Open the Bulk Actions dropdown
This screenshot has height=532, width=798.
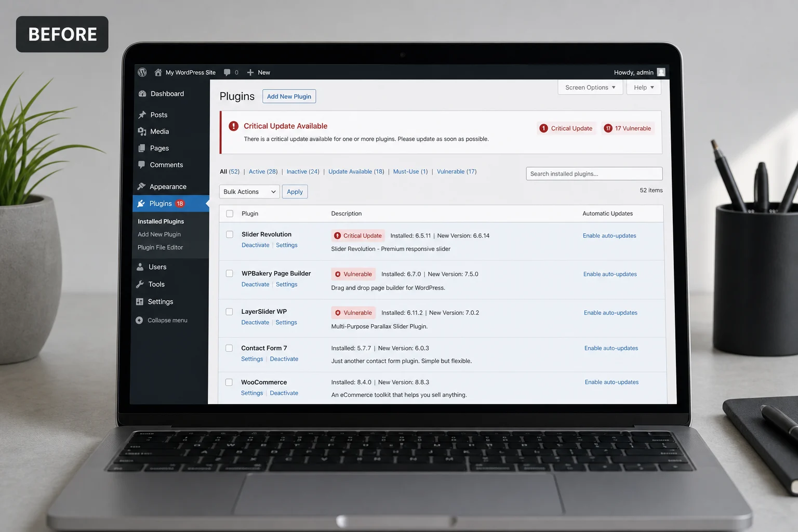(249, 192)
